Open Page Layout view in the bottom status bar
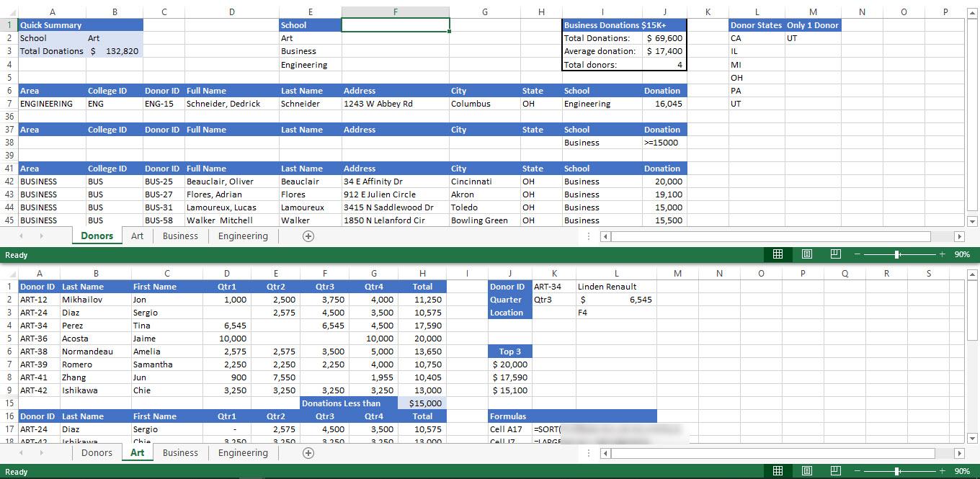The height and width of the screenshot is (479, 980). click(x=807, y=470)
